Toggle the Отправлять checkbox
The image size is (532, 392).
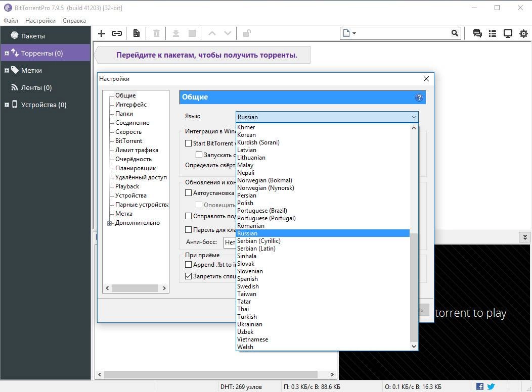click(188, 216)
